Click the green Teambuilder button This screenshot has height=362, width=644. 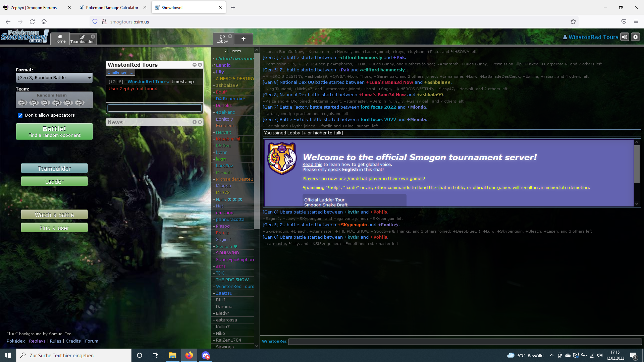pos(54,168)
